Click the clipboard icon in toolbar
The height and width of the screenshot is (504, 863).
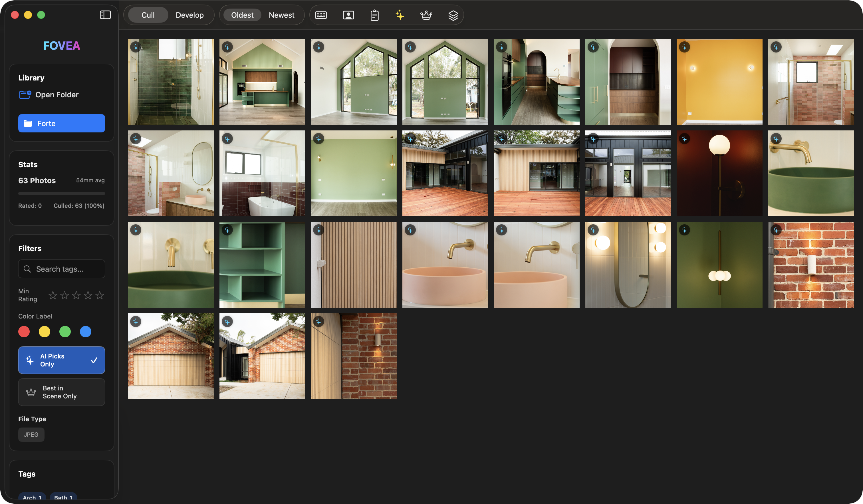(x=374, y=15)
